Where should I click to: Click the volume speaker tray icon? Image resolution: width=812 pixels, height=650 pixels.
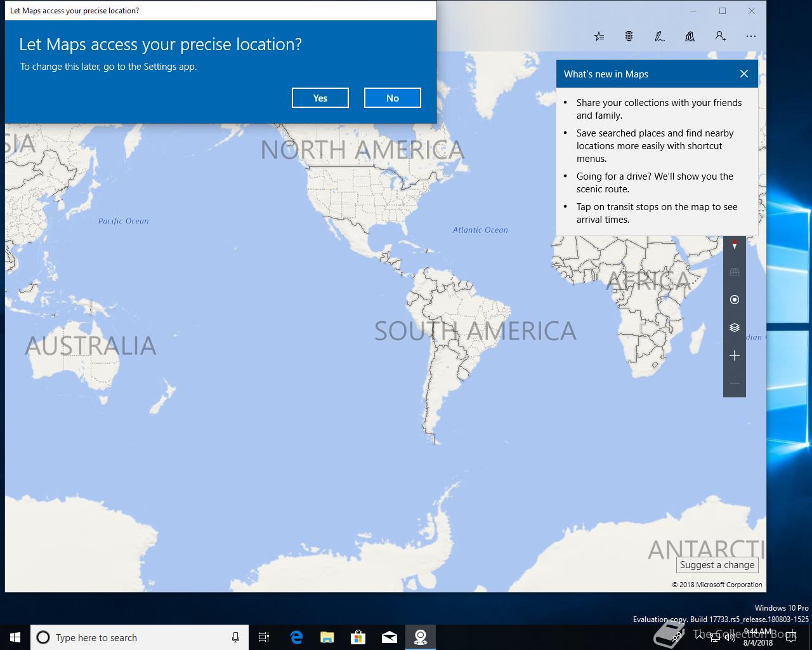click(x=729, y=637)
